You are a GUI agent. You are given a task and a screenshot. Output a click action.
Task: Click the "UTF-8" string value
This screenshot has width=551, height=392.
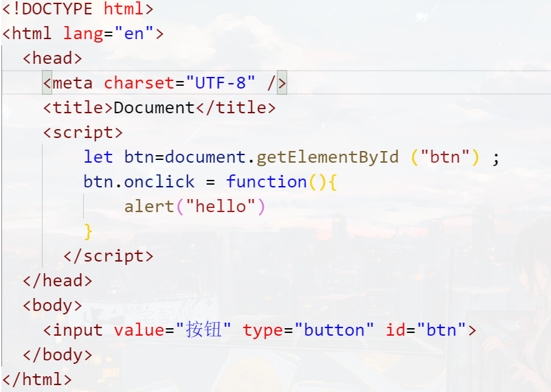pos(221,83)
